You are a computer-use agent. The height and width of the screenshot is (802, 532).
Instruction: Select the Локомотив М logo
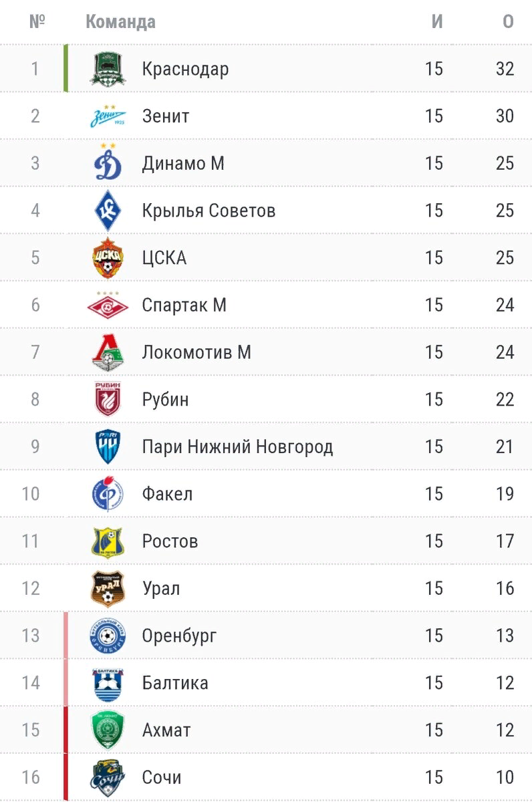[108, 352]
